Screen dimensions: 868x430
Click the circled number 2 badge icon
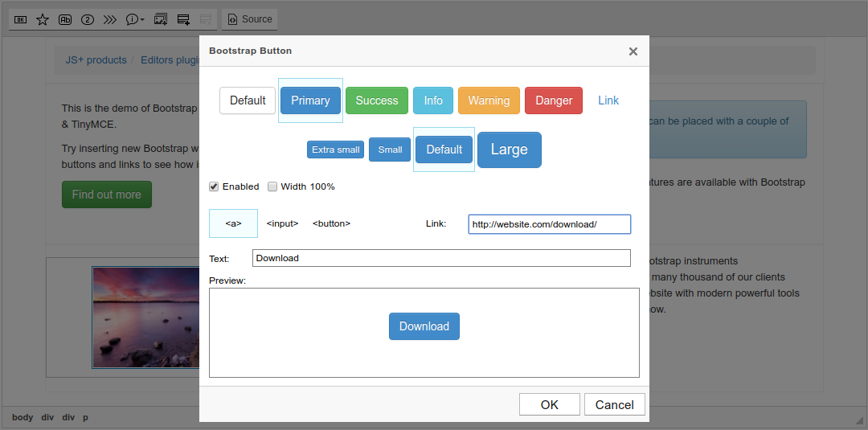(x=88, y=19)
